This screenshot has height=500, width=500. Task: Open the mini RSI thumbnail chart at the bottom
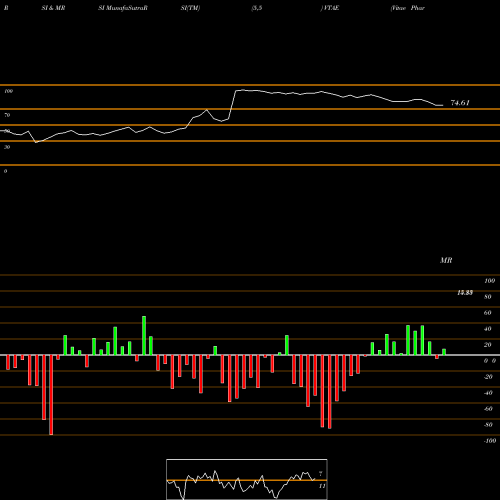pyautogui.click(x=247, y=479)
